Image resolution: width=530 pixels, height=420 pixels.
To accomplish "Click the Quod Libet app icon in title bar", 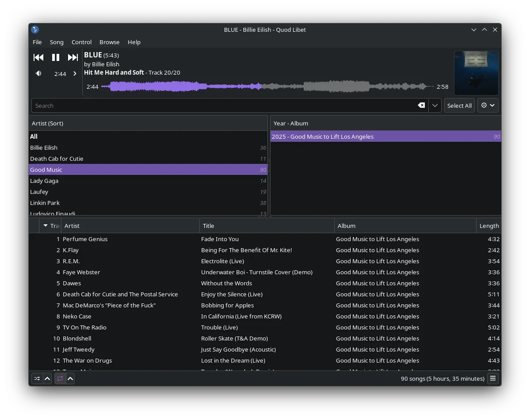I will [35, 30].
